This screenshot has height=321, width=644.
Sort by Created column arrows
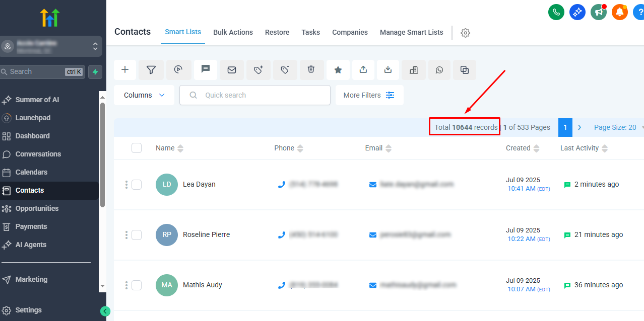tap(536, 148)
